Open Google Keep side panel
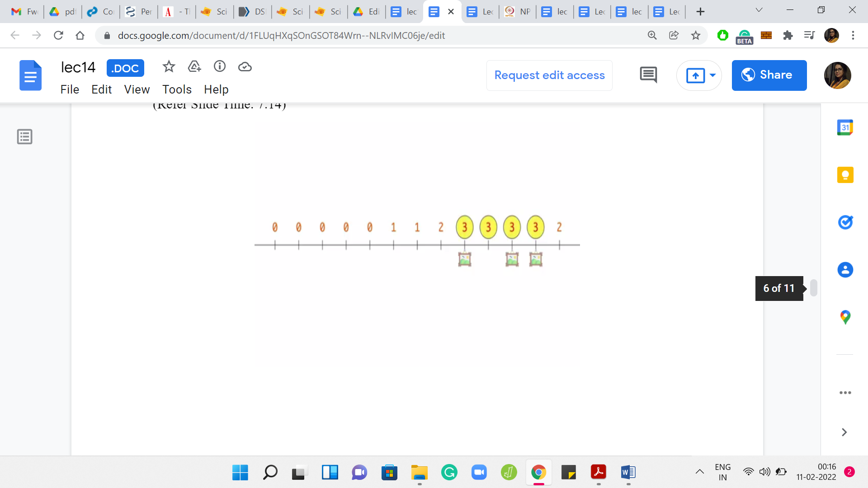Viewport: 868px width, 488px height. (845, 175)
